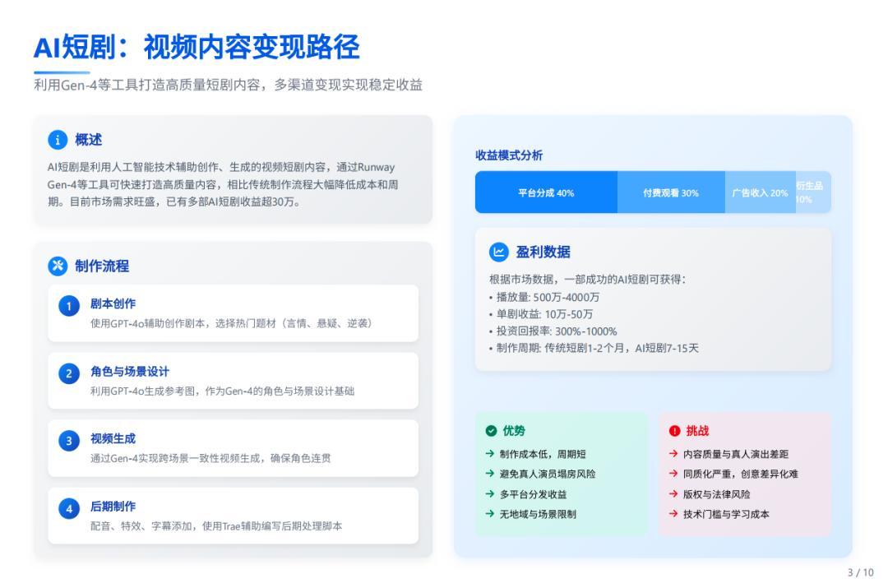The image size is (888, 588).
Task: Click the tools icon beside 制作流程
Action: pos(58,266)
